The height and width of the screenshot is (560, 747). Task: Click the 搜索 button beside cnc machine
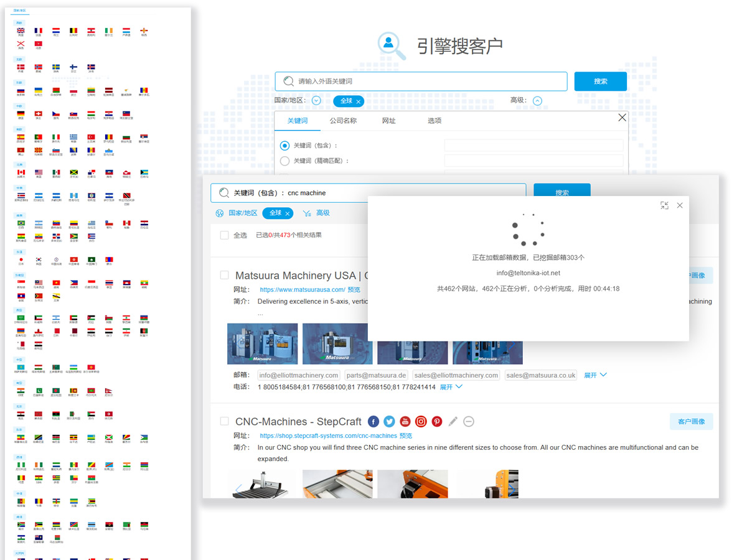pos(562,193)
